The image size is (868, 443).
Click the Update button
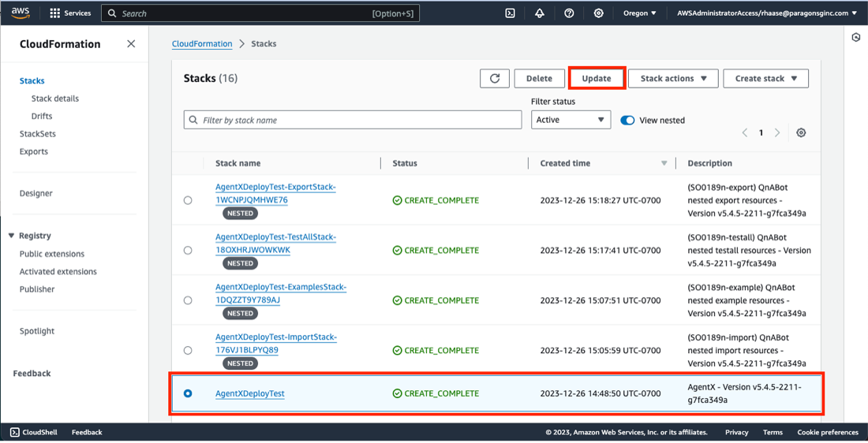pos(597,79)
